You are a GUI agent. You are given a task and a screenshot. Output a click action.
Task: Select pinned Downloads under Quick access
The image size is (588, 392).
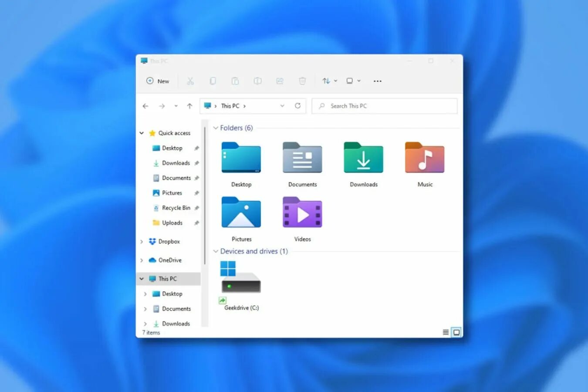pos(176,163)
